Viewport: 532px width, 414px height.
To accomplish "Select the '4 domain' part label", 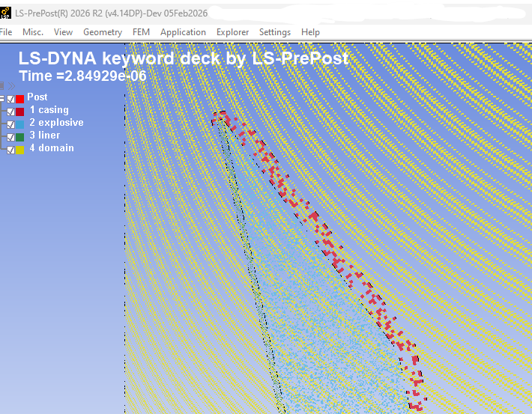I will (52, 147).
